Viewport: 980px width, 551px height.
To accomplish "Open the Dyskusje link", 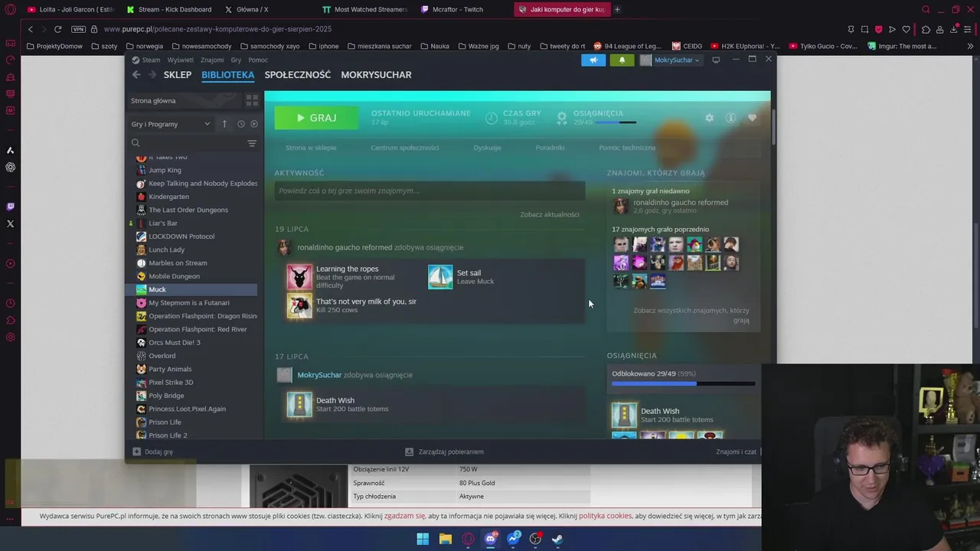I will point(487,148).
